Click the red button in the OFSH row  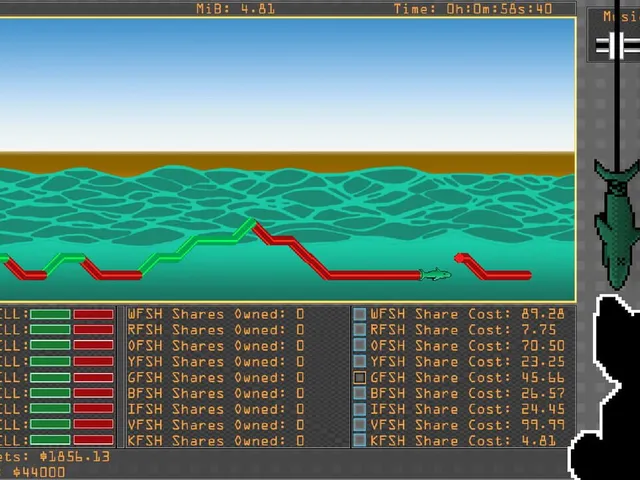[x=93, y=346]
